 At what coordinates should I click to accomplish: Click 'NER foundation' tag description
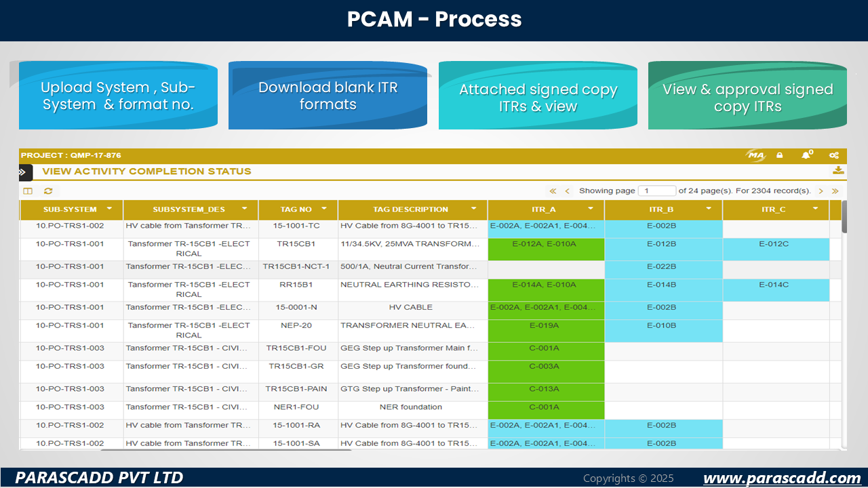(x=411, y=407)
